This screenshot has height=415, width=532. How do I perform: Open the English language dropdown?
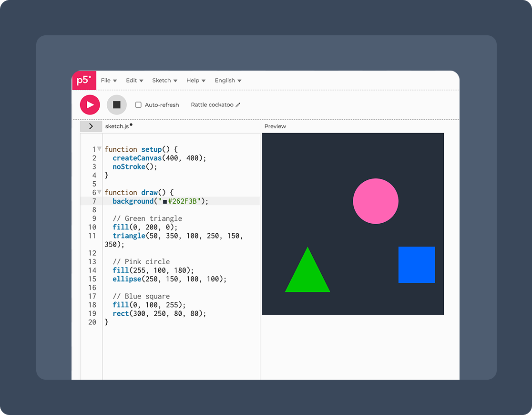coord(228,81)
